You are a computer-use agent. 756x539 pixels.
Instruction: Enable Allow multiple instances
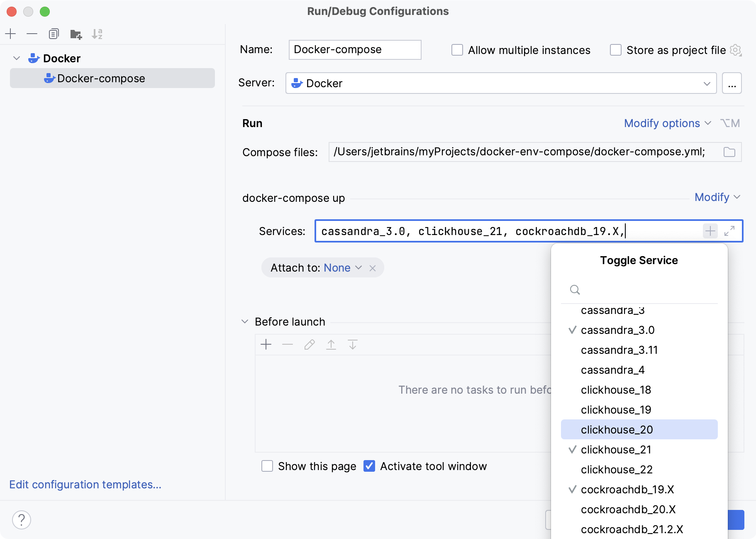(x=457, y=49)
